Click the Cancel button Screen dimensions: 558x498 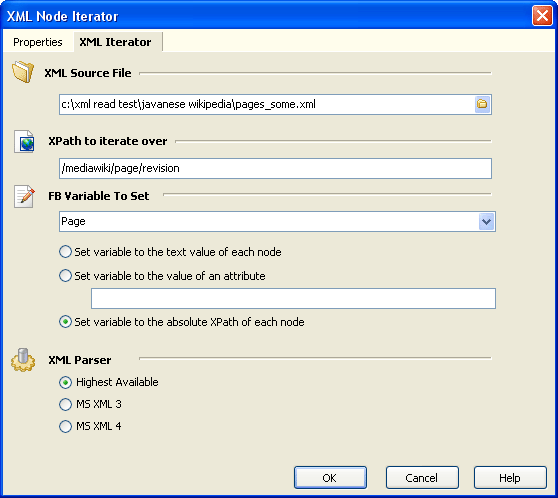422,478
